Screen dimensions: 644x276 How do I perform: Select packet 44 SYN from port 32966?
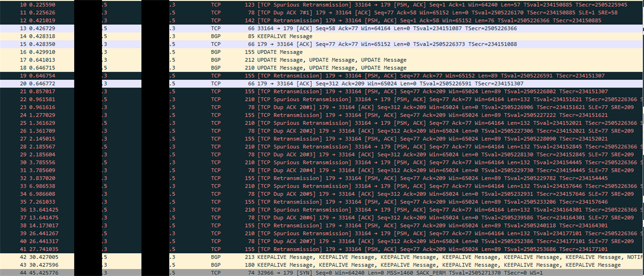(322, 274)
